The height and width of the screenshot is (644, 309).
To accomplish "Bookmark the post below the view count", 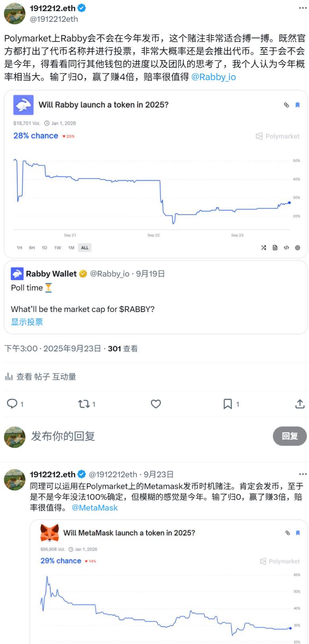I will (228, 404).
